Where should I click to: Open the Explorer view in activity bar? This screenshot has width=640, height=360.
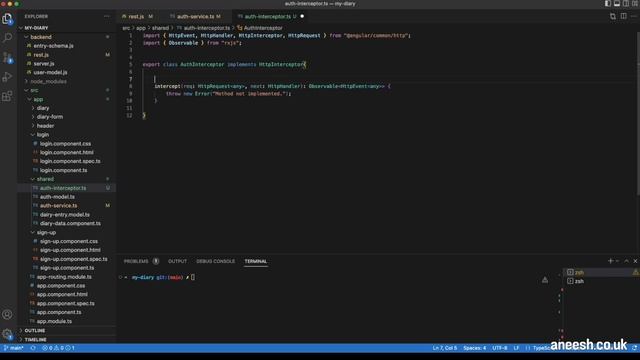(7, 19)
